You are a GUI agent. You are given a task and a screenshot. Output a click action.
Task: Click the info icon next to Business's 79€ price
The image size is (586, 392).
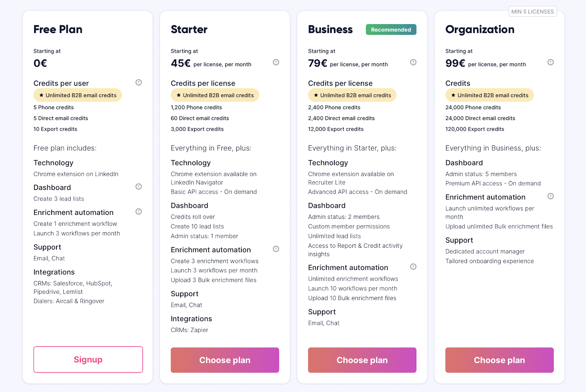pyautogui.click(x=413, y=62)
